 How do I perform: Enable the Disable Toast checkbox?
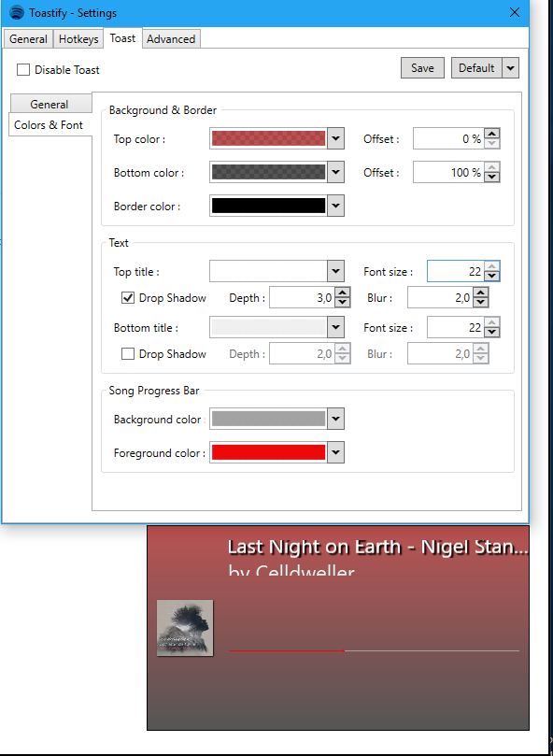pyautogui.click(x=23, y=69)
